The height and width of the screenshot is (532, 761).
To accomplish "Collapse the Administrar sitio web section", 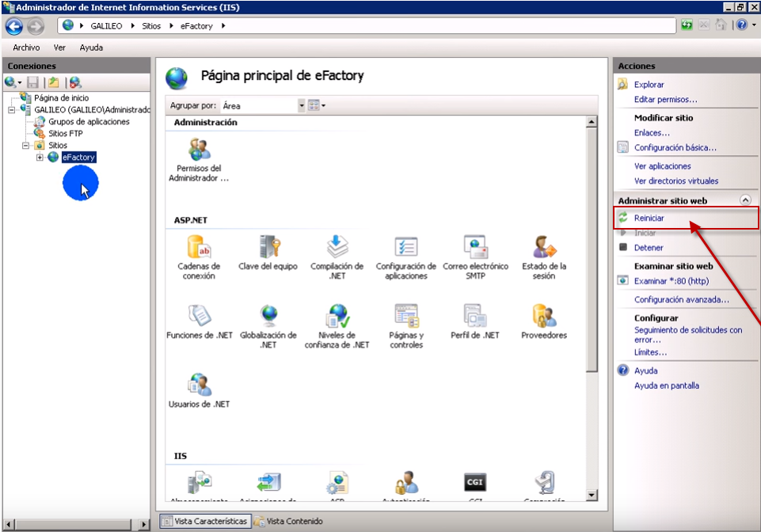I will (745, 200).
